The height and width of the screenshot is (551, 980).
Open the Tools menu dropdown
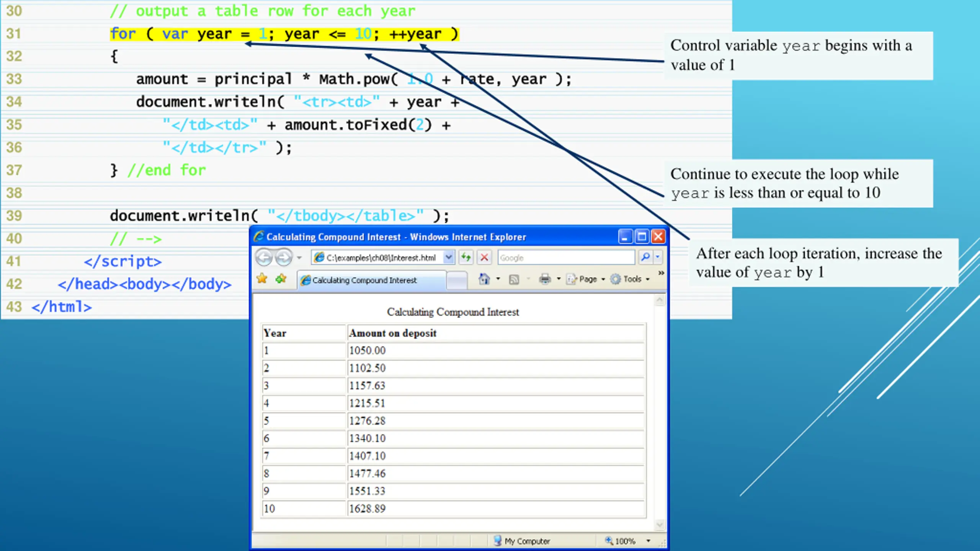(630, 279)
